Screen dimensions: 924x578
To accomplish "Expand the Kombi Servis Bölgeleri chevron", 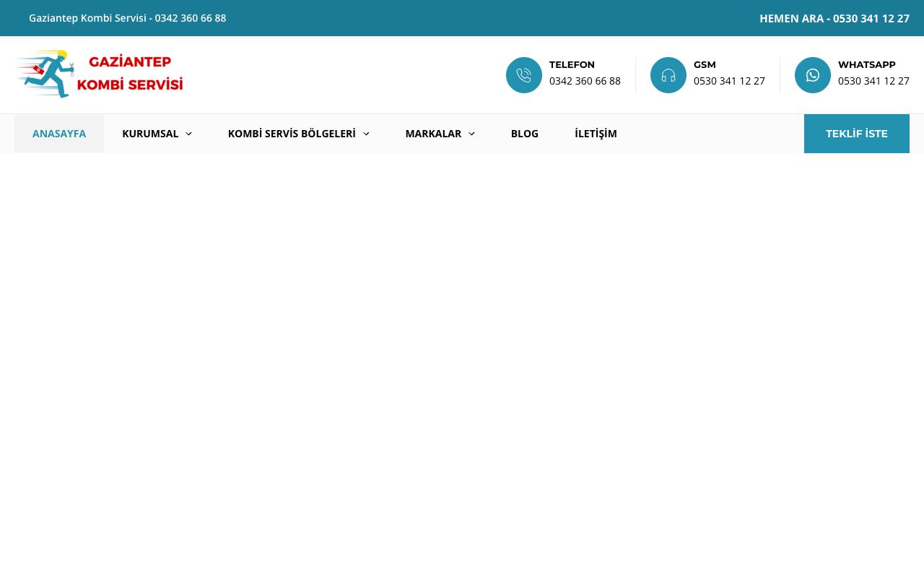I will pyautogui.click(x=366, y=134).
